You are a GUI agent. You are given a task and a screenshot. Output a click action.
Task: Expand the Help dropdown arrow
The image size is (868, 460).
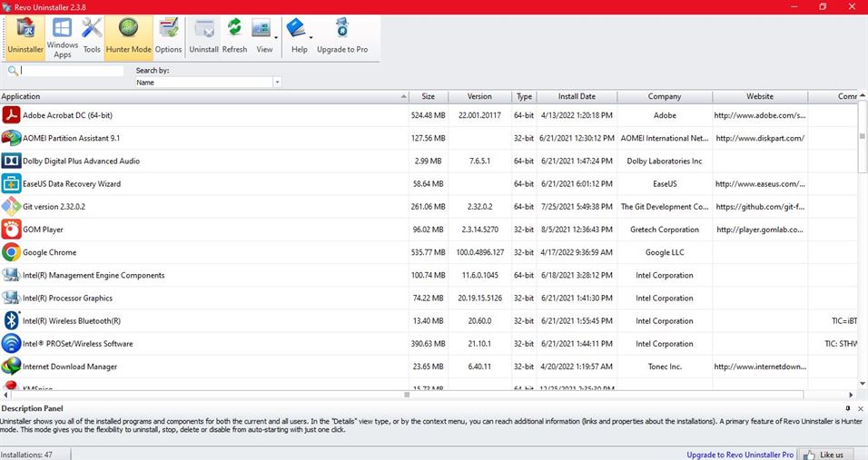[x=311, y=38]
